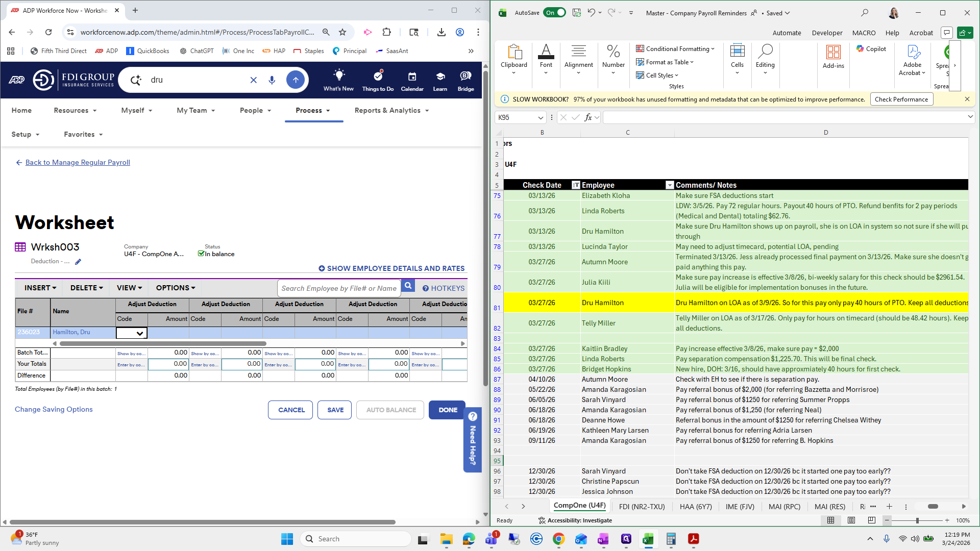980x551 pixels.
Task: Open the ADP Calendar icon
Action: (412, 77)
